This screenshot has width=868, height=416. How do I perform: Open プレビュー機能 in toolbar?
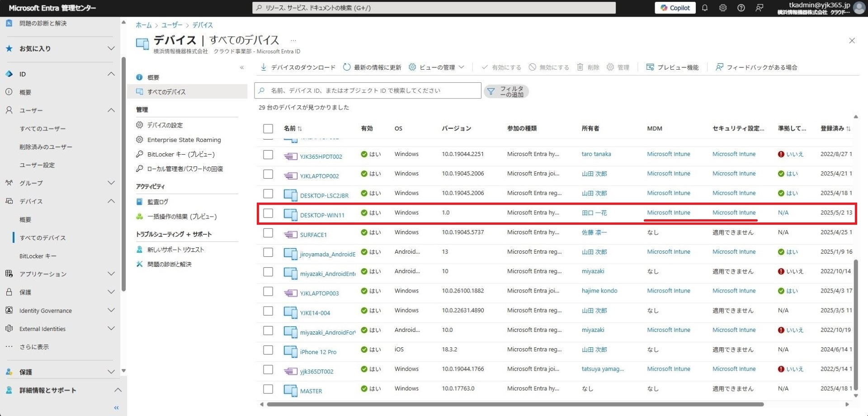coord(672,67)
